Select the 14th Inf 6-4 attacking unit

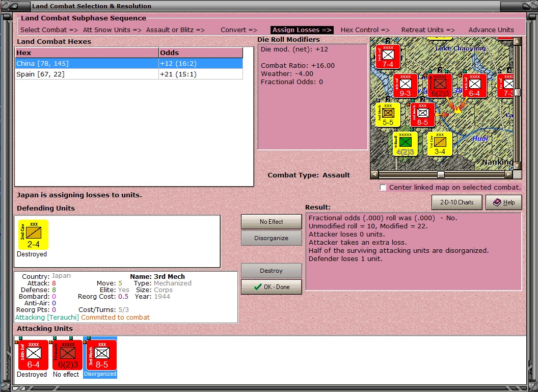click(33, 355)
